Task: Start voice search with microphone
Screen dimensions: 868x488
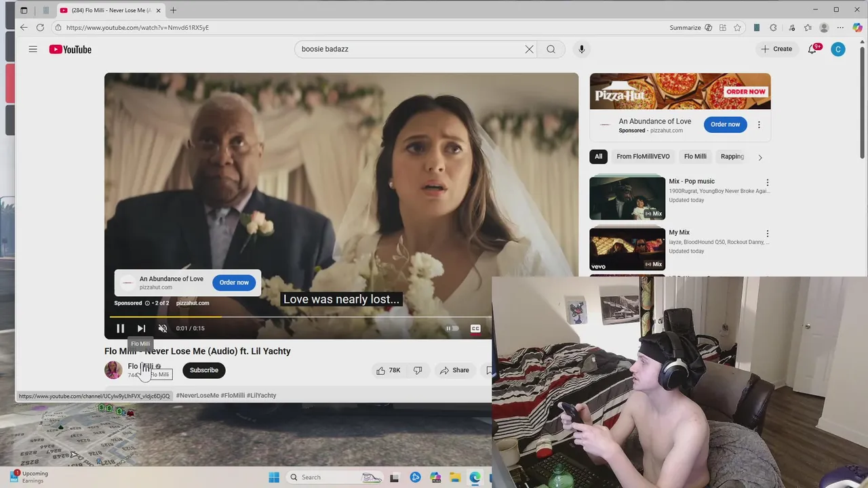Action: click(x=581, y=49)
